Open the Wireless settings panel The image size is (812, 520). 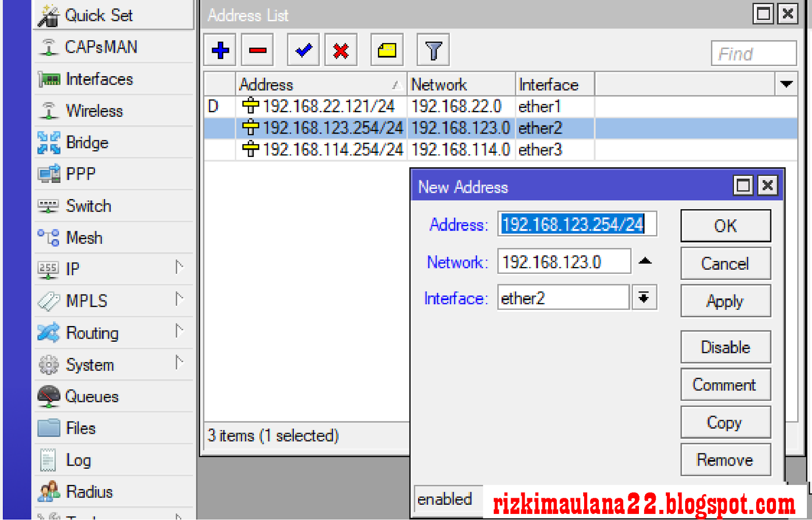pyautogui.click(x=94, y=111)
